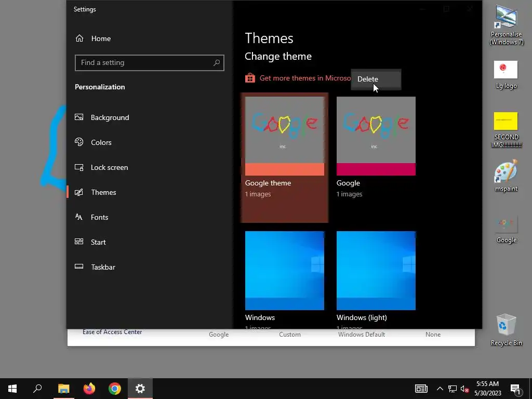Viewport: 532px width, 399px height.
Task: Click None label in background window
Action: point(433,335)
